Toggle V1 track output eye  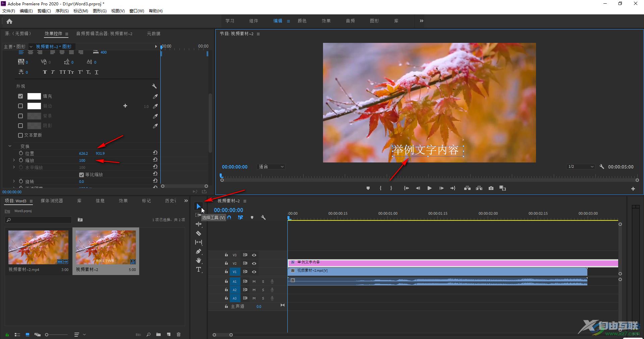[x=254, y=272]
